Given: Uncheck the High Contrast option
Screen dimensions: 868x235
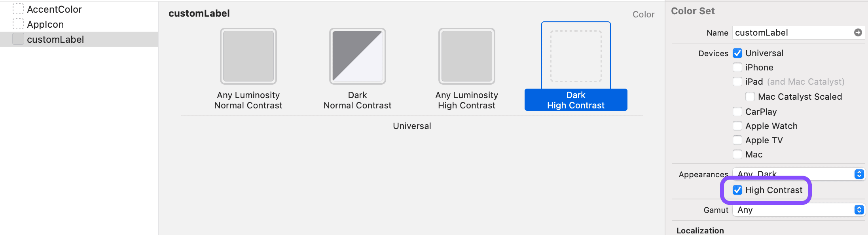Looking at the screenshot, I should point(737,190).
